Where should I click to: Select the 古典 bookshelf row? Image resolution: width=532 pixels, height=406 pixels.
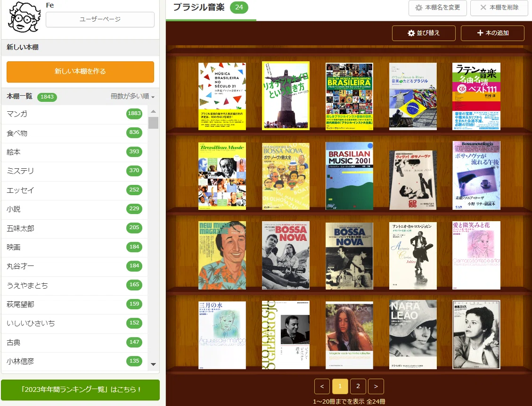(x=74, y=342)
